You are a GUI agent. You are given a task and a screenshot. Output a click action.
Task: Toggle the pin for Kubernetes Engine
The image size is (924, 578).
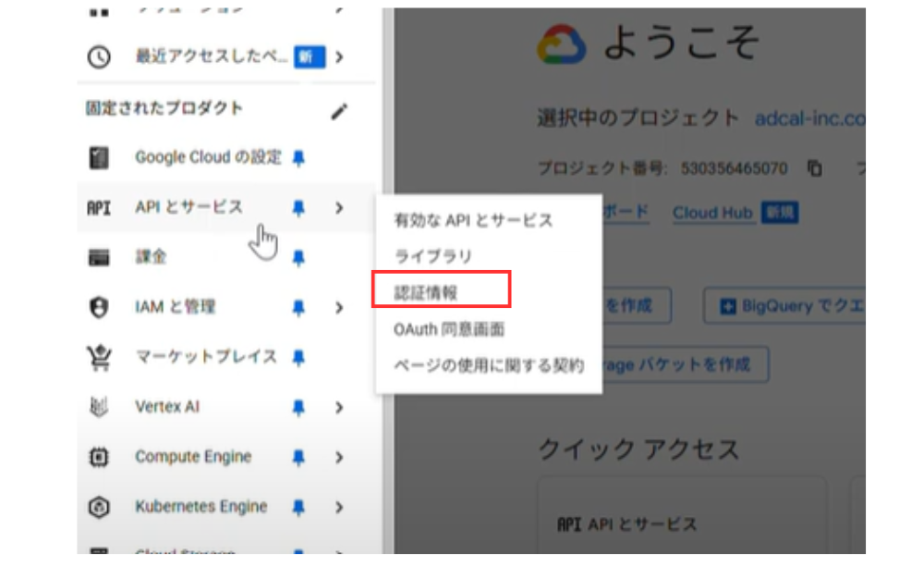(298, 507)
